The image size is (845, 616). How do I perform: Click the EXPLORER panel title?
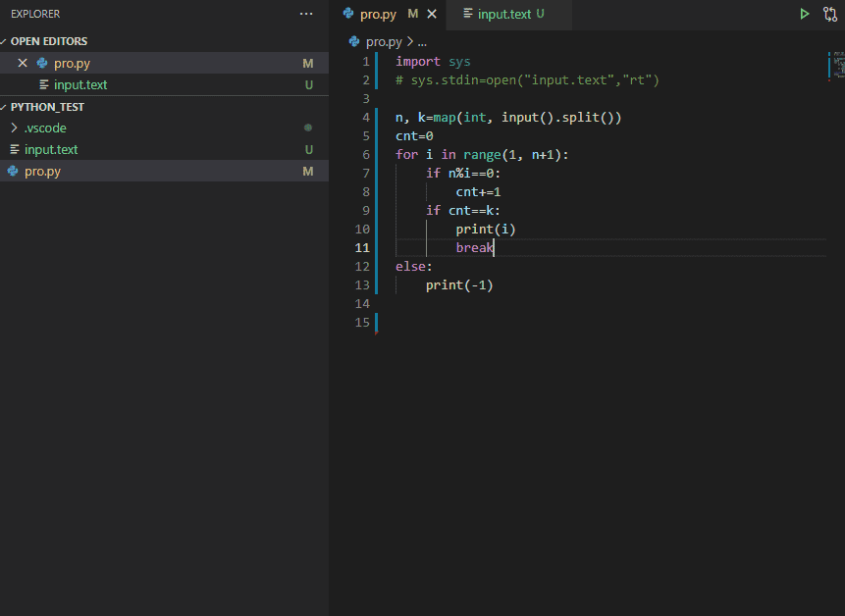[x=35, y=14]
